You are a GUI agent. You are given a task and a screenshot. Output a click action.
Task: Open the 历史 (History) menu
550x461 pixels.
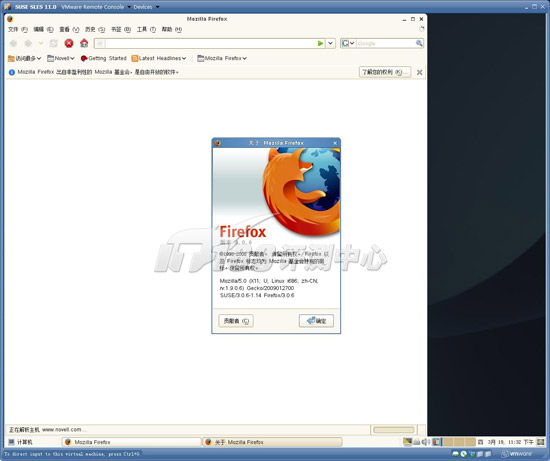95,29
